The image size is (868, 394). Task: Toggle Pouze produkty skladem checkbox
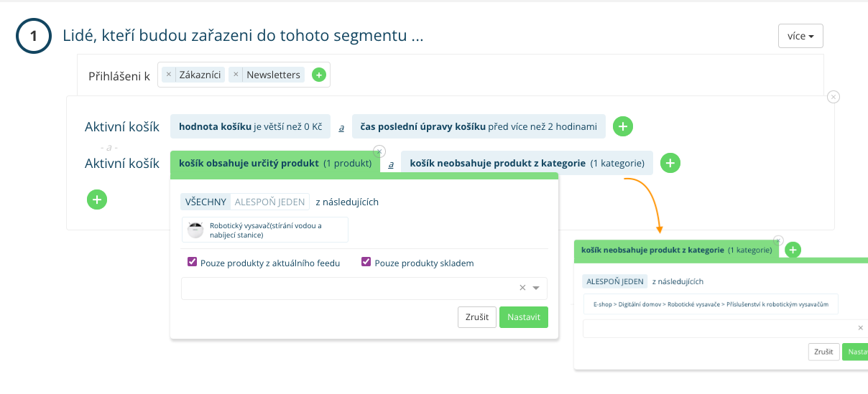[x=366, y=263]
